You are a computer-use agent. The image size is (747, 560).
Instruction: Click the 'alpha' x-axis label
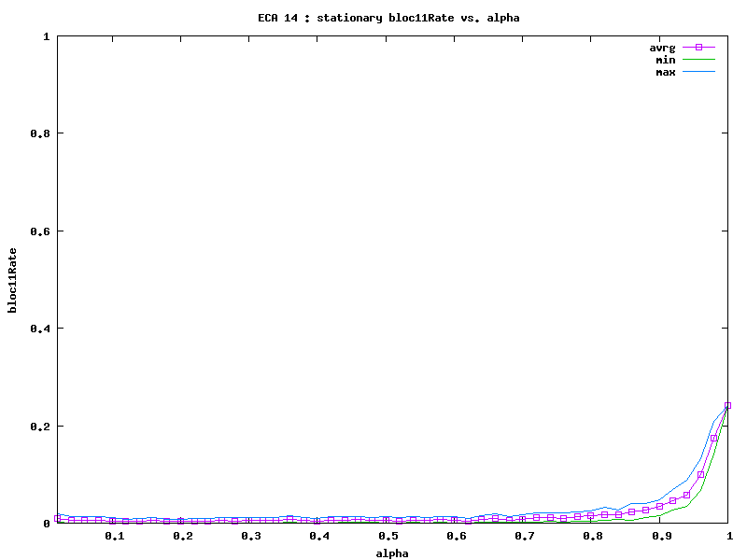click(x=391, y=553)
